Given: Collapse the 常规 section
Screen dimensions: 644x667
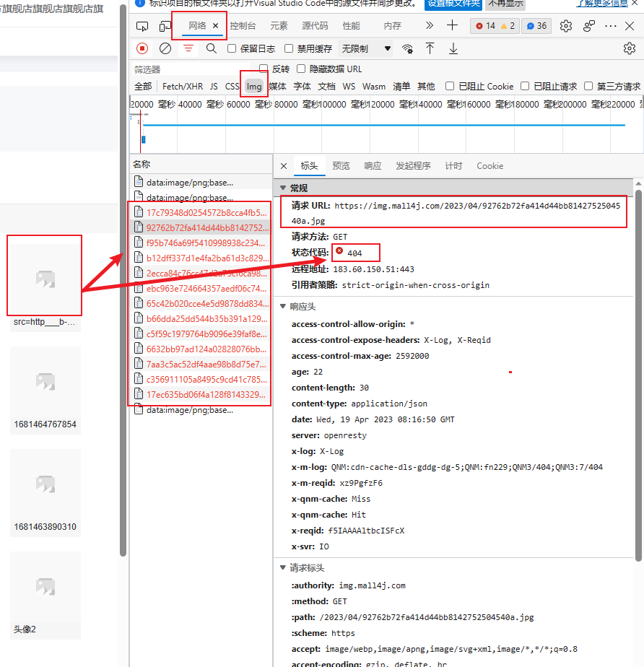Looking at the screenshot, I should point(284,188).
